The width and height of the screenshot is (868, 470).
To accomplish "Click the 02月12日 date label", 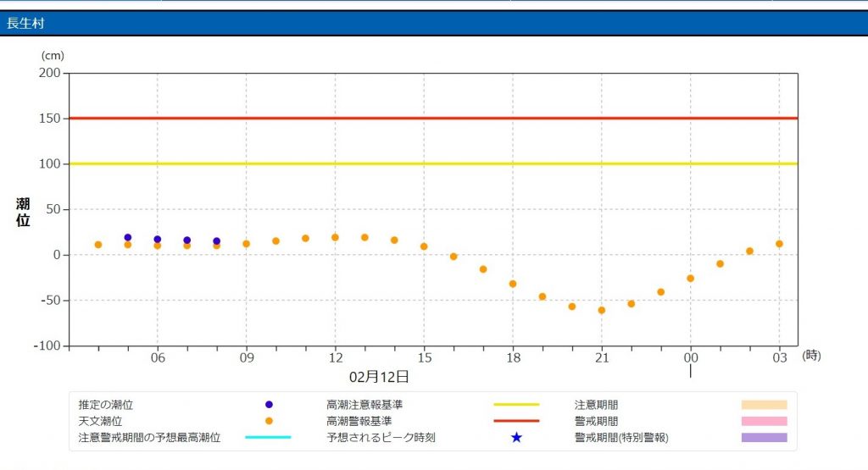I will (379, 377).
